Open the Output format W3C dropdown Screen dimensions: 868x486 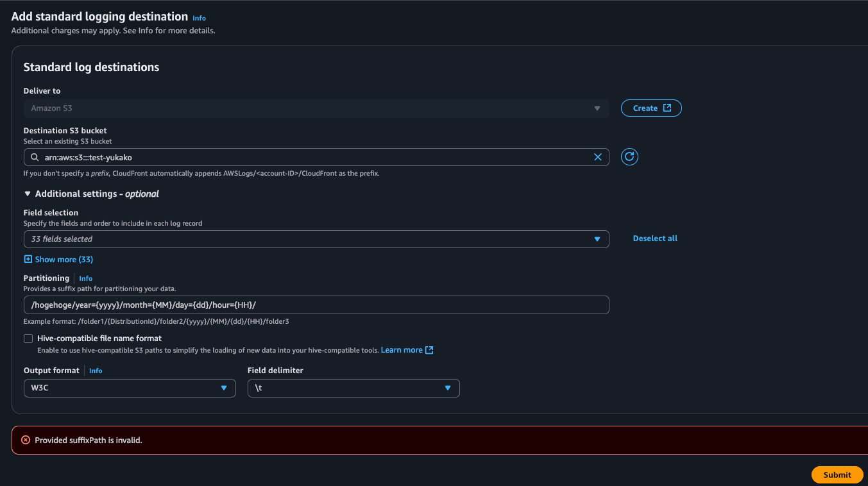[130, 388]
